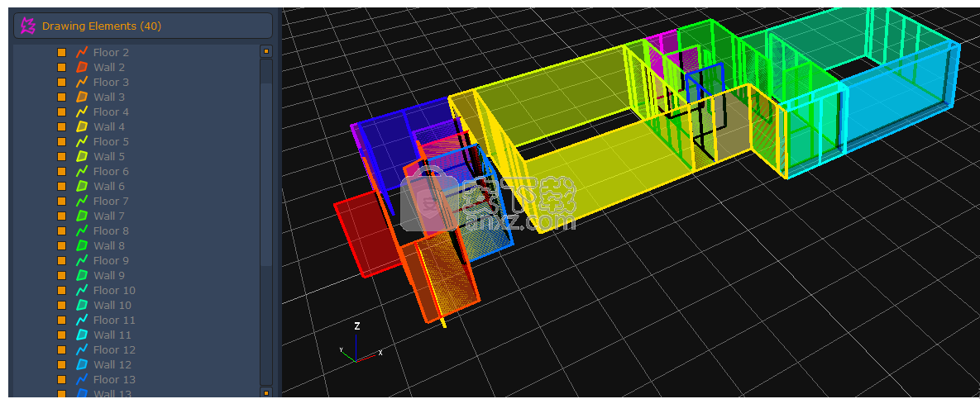
Task: Toggle the orange checkbox for Wall 3
Action: (61, 97)
